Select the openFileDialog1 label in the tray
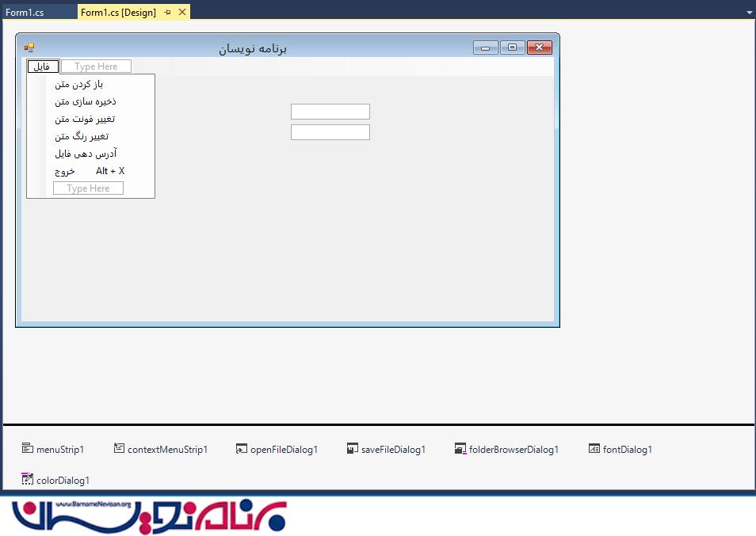The image size is (756, 536). click(284, 450)
